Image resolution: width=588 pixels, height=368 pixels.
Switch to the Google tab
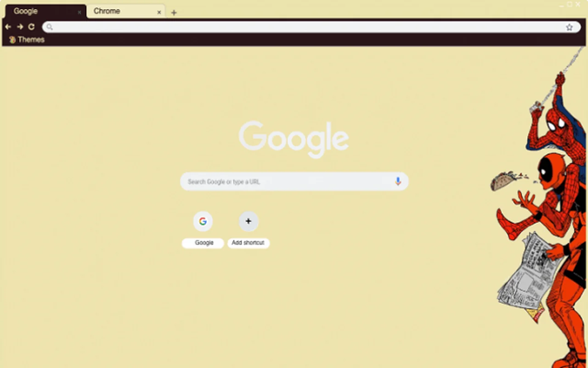pos(45,11)
